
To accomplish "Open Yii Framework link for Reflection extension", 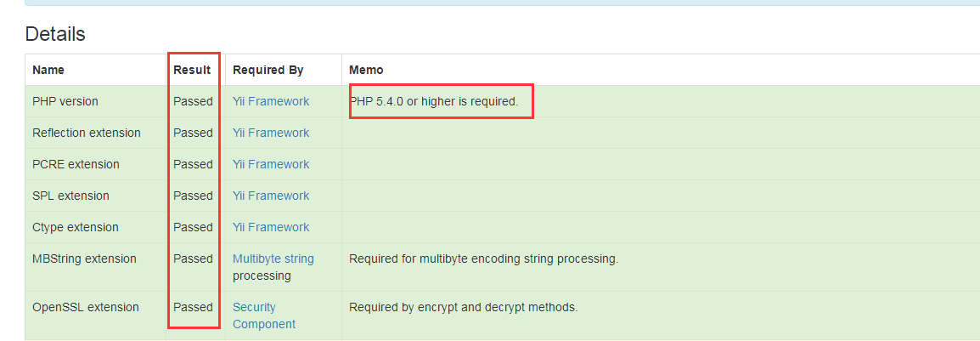I will tap(271, 133).
